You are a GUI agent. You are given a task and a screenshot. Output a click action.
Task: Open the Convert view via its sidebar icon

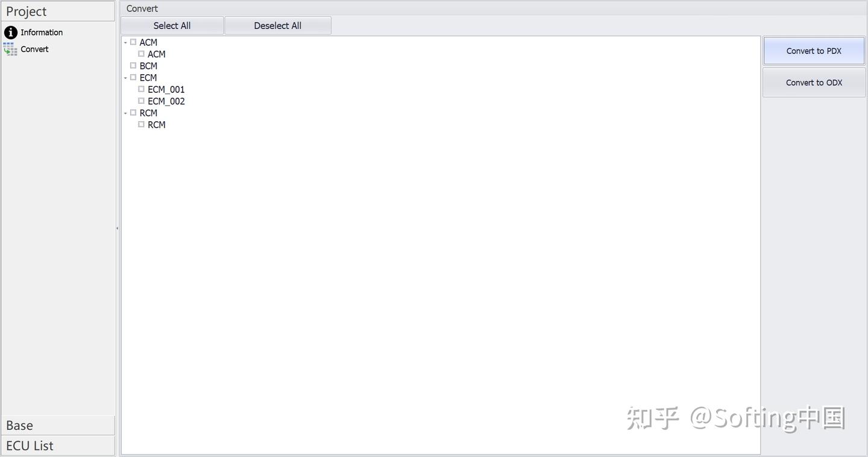[x=10, y=49]
